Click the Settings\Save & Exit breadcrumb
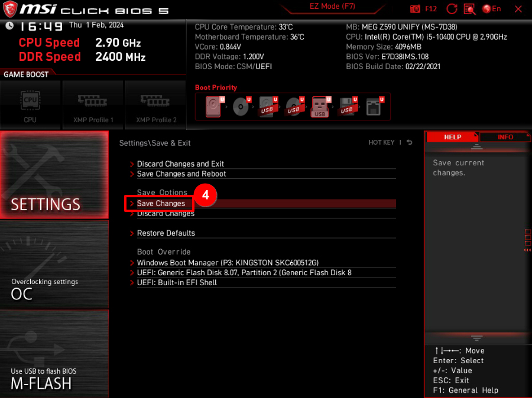Viewport: 532px width, 398px height. click(155, 143)
